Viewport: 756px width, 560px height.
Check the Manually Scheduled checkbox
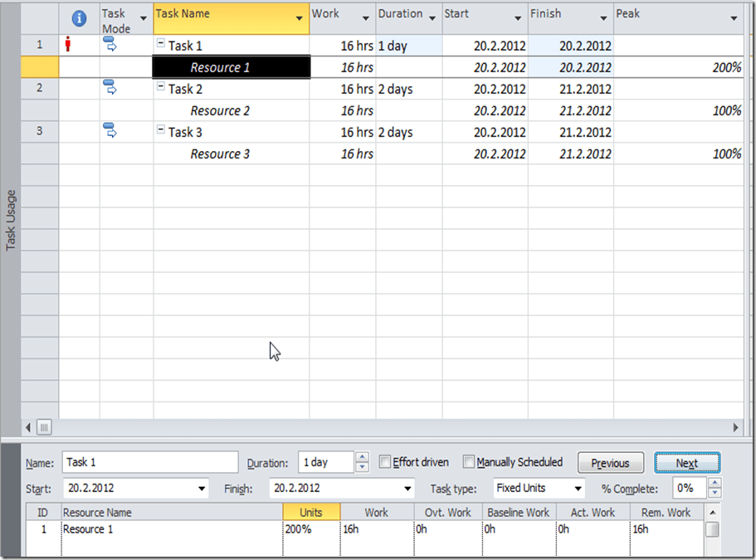tap(470, 462)
